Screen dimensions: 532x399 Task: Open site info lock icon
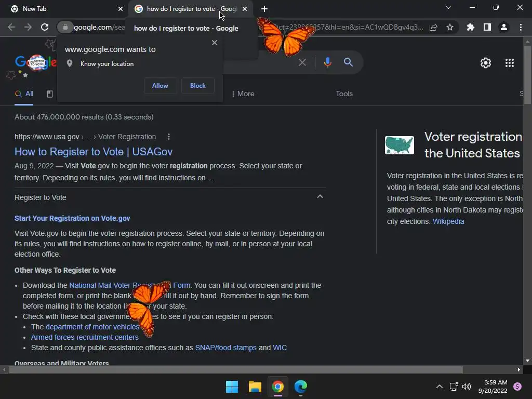tap(65, 27)
